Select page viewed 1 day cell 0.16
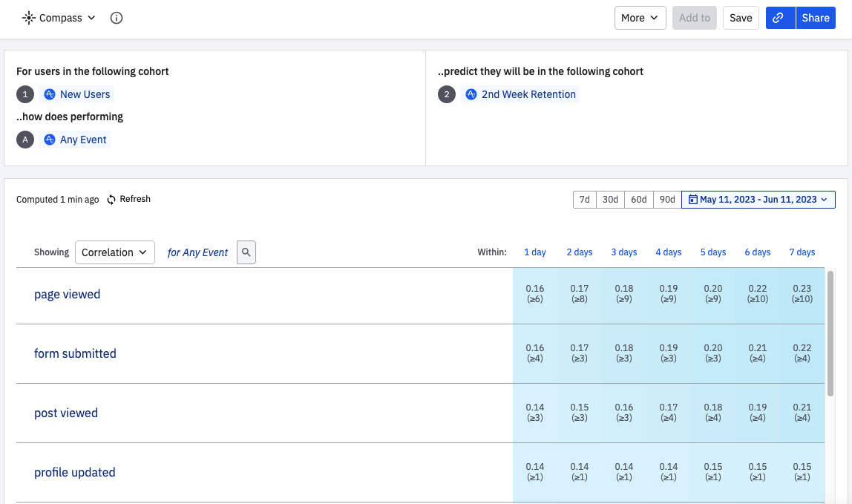 [x=534, y=294]
